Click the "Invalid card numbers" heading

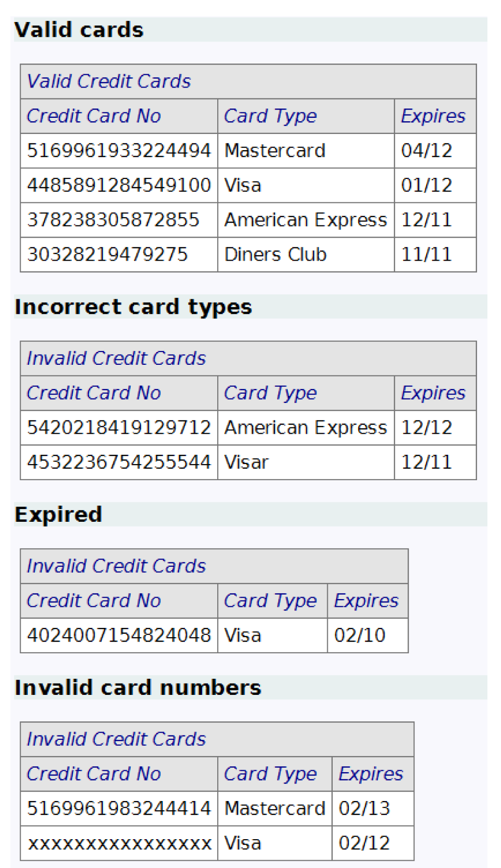[x=138, y=688]
